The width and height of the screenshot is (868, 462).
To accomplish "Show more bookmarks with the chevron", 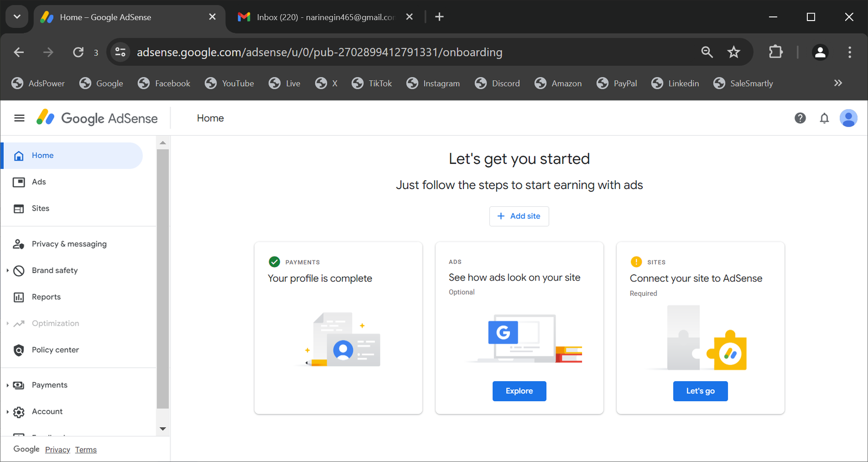I will [x=838, y=83].
